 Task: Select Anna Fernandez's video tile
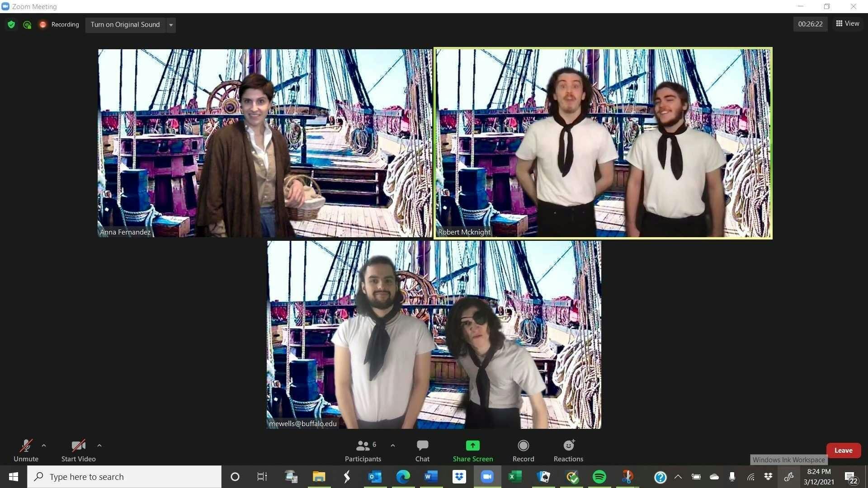265,143
